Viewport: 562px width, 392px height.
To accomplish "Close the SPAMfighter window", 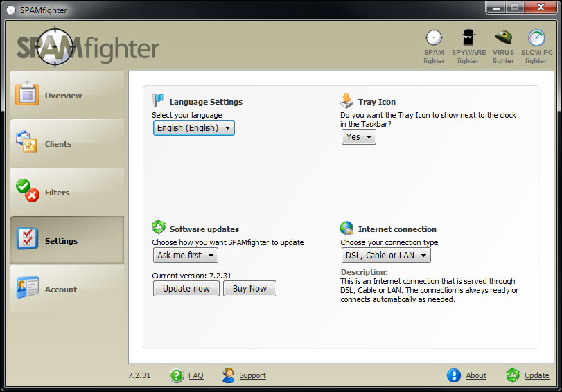I will tap(541, 8).
